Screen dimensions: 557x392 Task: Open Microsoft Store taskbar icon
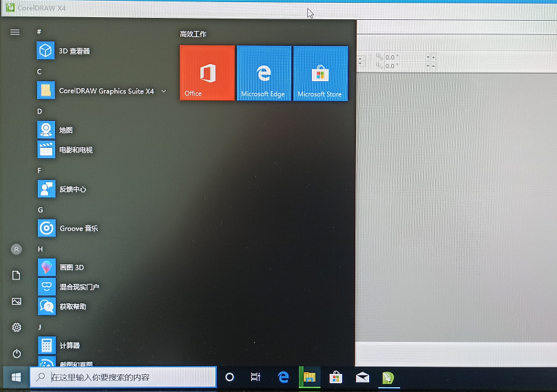point(336,377)
